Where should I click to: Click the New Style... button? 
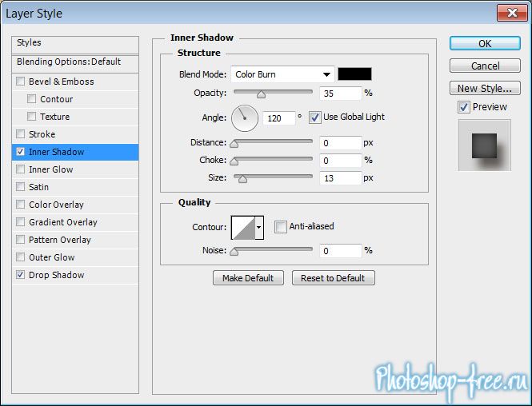point(485,88)
